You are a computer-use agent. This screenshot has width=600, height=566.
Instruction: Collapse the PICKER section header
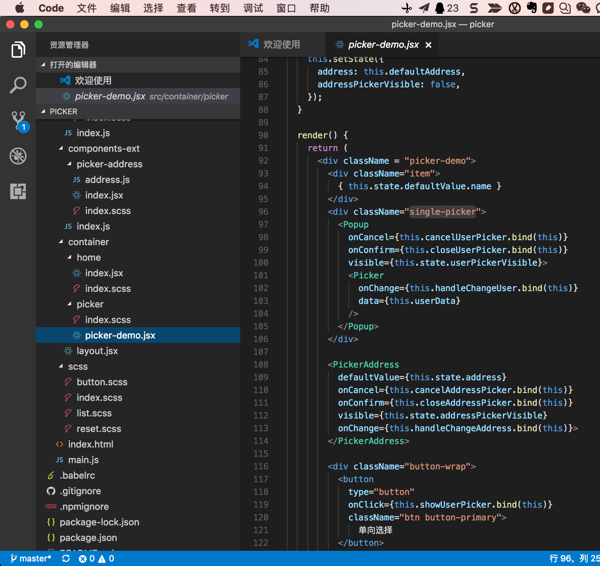point(63,112)
